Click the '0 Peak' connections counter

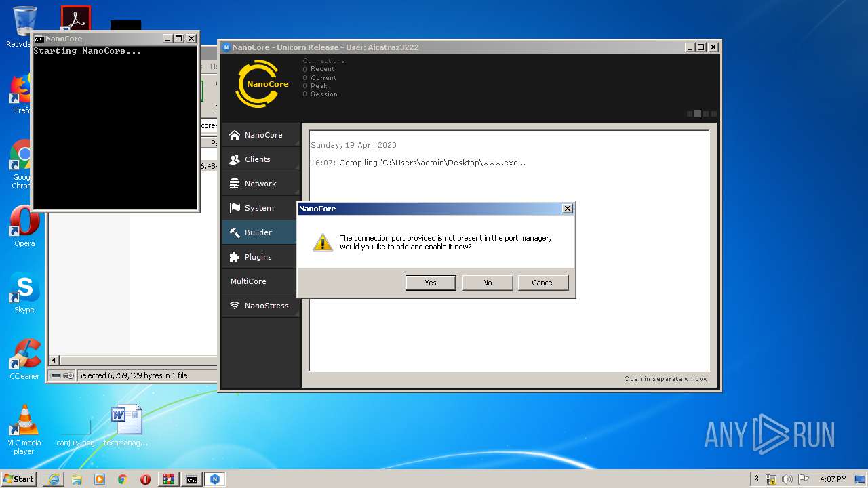click(x=315, y=86)
